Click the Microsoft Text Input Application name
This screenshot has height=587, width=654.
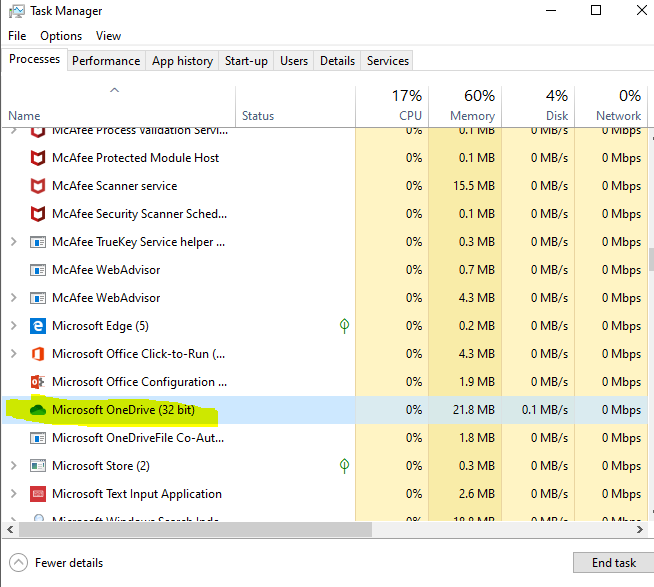click(137, 494)
